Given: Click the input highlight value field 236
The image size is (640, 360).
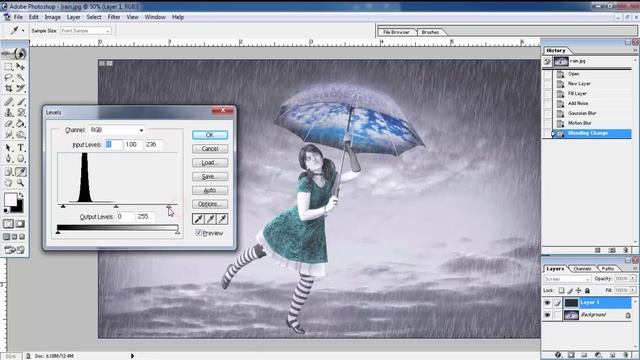Looking at the screenshot, I should coord(153,144).
